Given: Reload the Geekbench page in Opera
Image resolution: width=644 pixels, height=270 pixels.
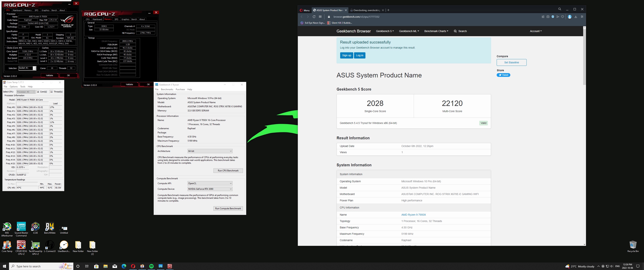Looking at the screenshot, I should [x=314, y=17].
